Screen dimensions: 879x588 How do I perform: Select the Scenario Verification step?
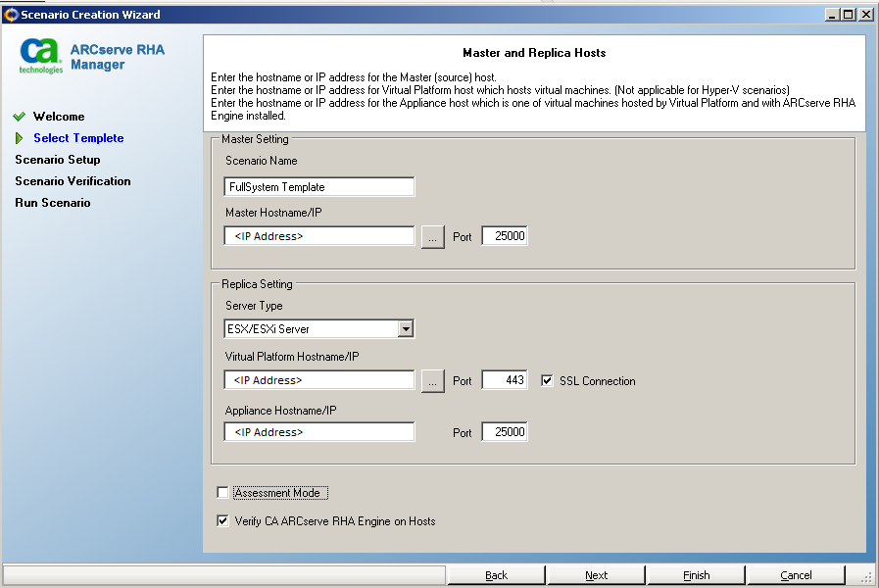73,181
